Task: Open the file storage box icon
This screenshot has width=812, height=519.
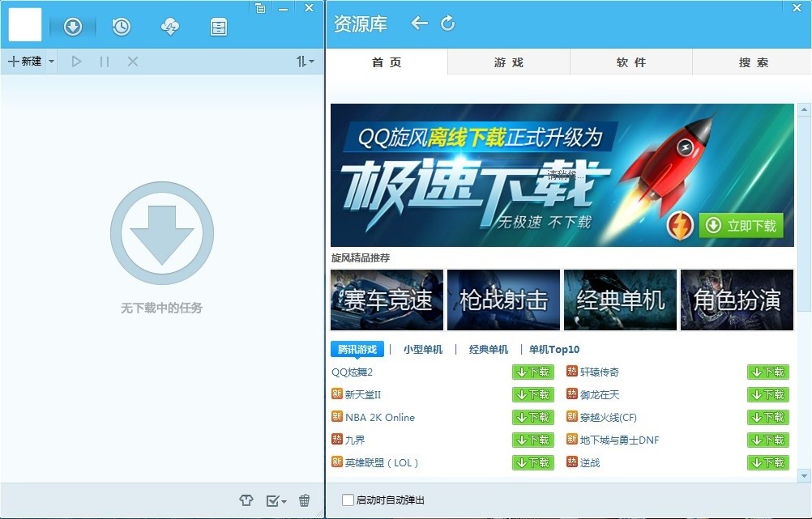Action: pyautogui.click(x=218, y=26)
